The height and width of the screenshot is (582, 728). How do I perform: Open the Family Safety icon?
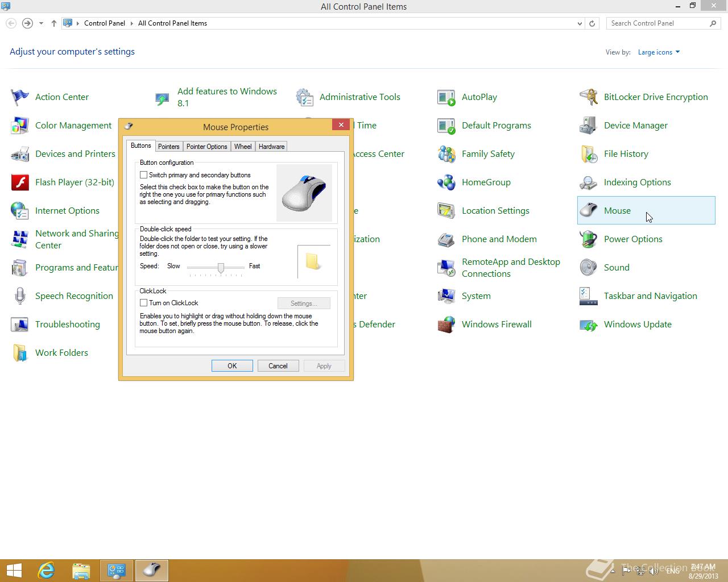tap(446, 154)
